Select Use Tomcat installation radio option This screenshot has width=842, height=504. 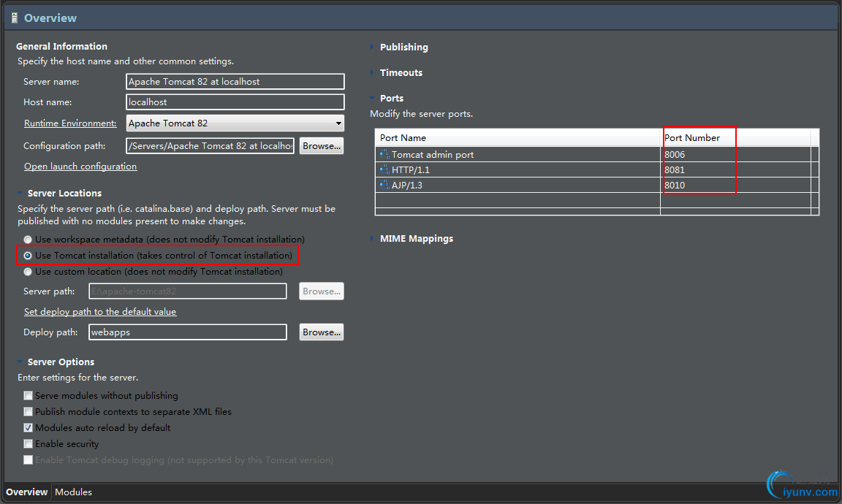click(28, 256)
